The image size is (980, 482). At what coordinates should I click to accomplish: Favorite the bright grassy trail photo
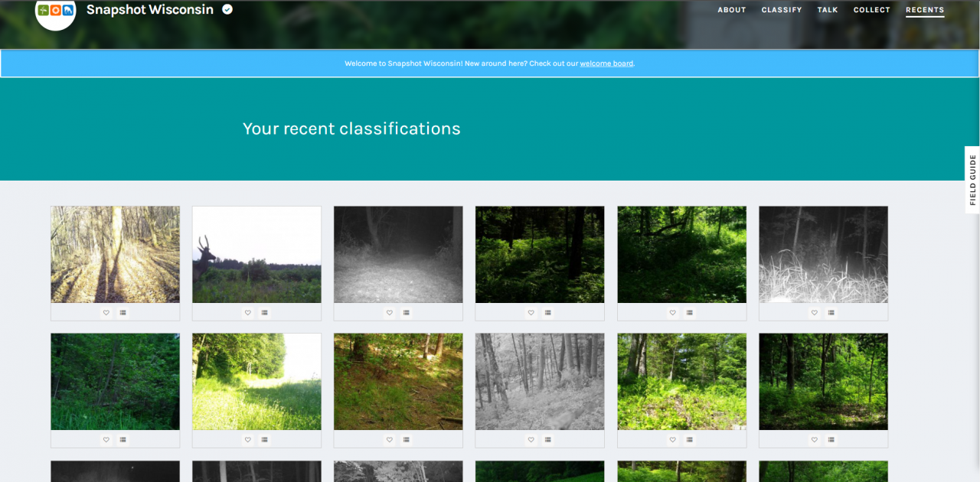(x=248, y=440)
